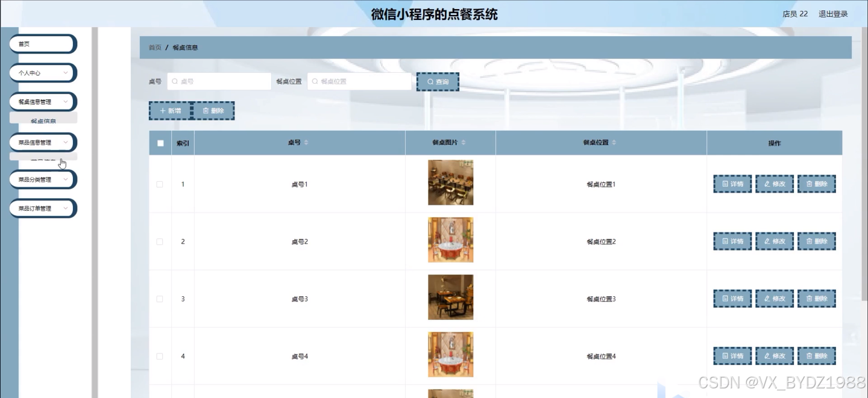868x398 pixels.
Task: Click the cell text 桌号4
Action: (x=300, y=356)
